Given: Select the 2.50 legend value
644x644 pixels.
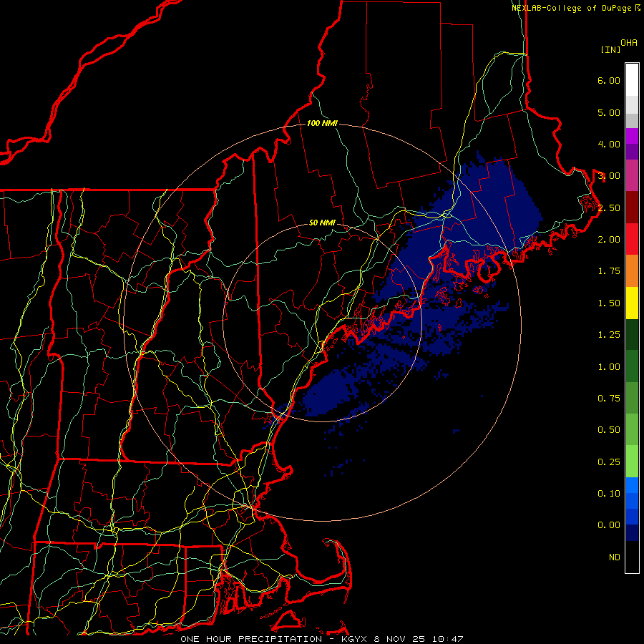Looking at the screenshot, I should pos(609,208).
